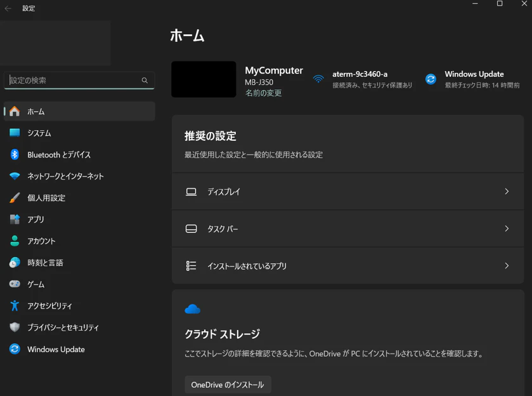Click Windows Update header status text
Viewport: 532px width, 396px height.
tap(474, 74)
